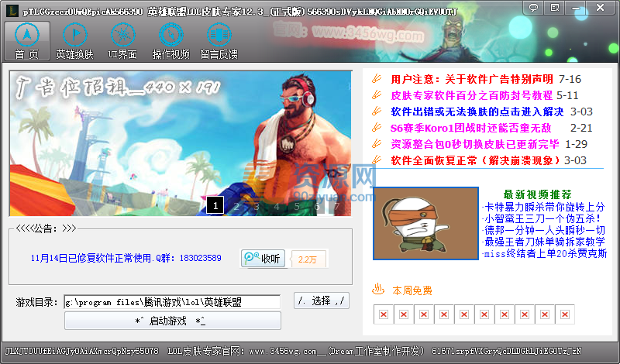Image resolution: width=620 pixels, height=364 pixels.
Task: Click the tenth free champion icon
Action: tap(565, 314)
